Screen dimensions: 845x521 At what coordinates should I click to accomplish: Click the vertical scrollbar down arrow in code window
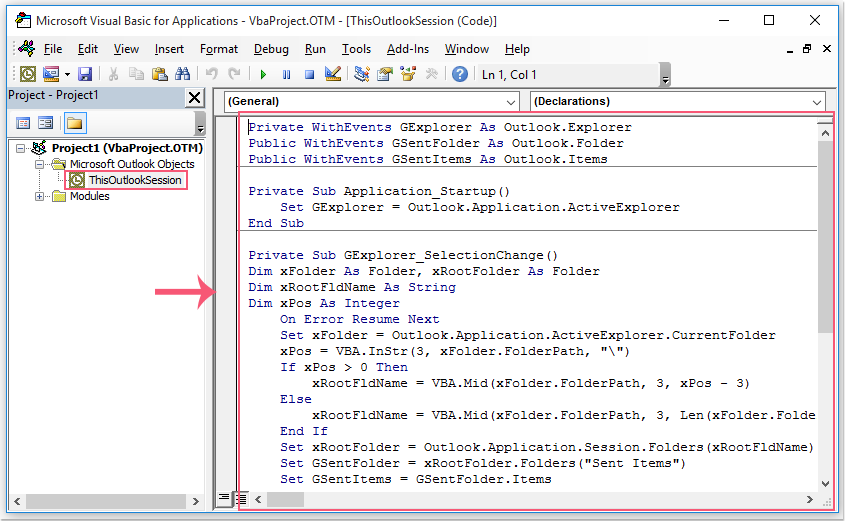825,482
